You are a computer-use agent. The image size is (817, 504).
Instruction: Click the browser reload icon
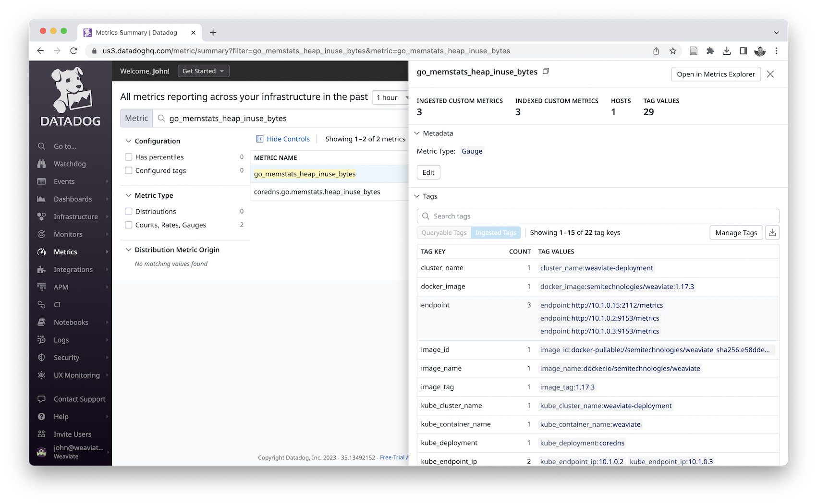point(73,51)
